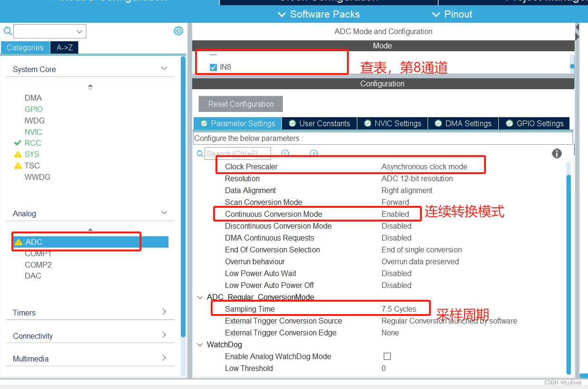This screenshot has width=588, height=389.
Task: Collapse the System Core category section
Action: (x=164, y=68)
